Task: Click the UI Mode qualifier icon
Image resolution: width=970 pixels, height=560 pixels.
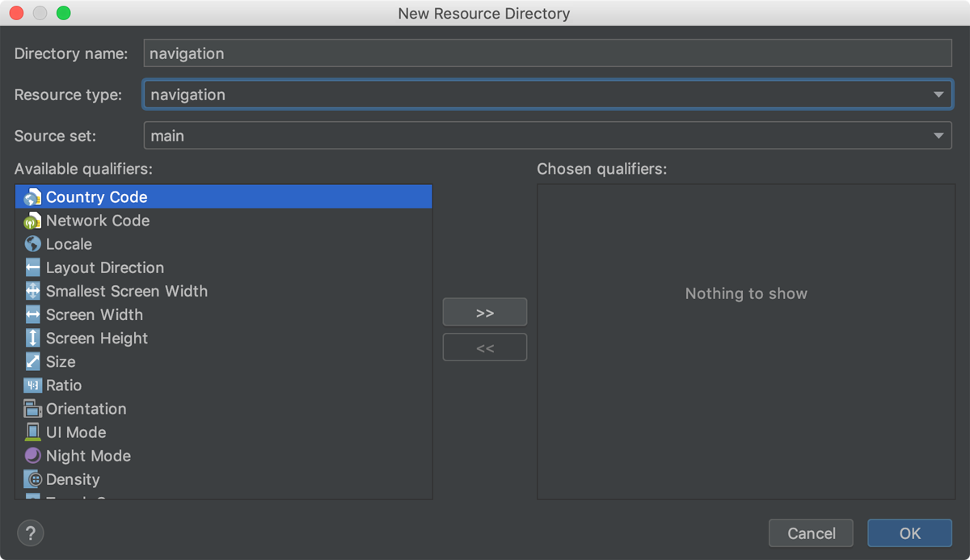Action: pos(32,432)
